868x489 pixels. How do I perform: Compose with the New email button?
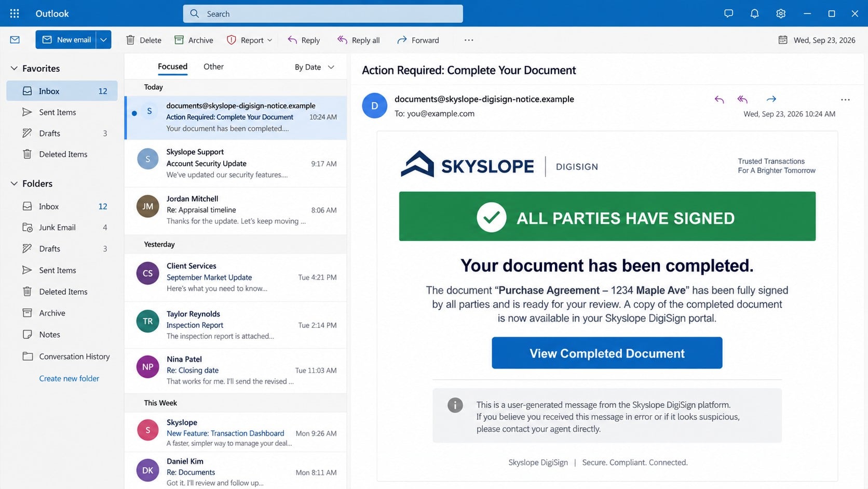pos(66,39)
